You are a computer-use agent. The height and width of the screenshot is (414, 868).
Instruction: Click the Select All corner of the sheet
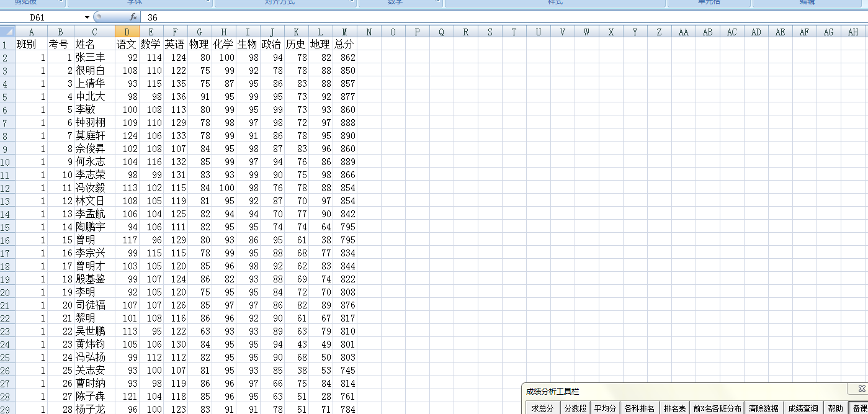tap(7, 32)
